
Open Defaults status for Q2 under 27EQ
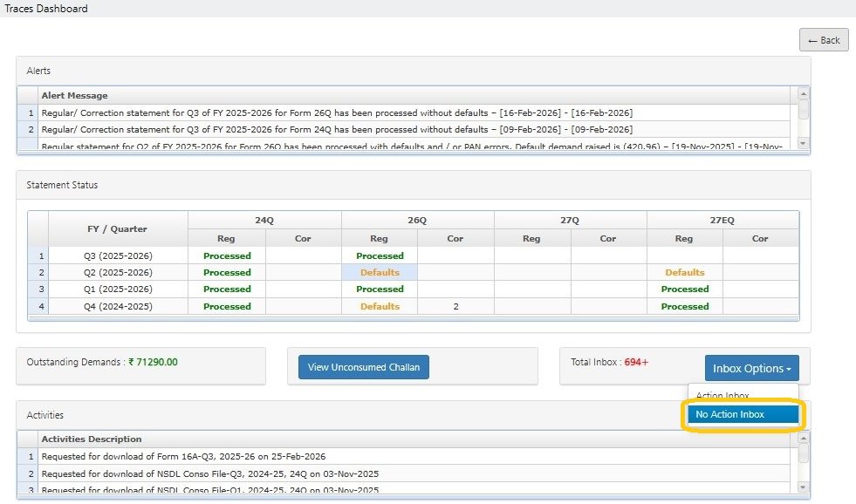coord(683,272)
